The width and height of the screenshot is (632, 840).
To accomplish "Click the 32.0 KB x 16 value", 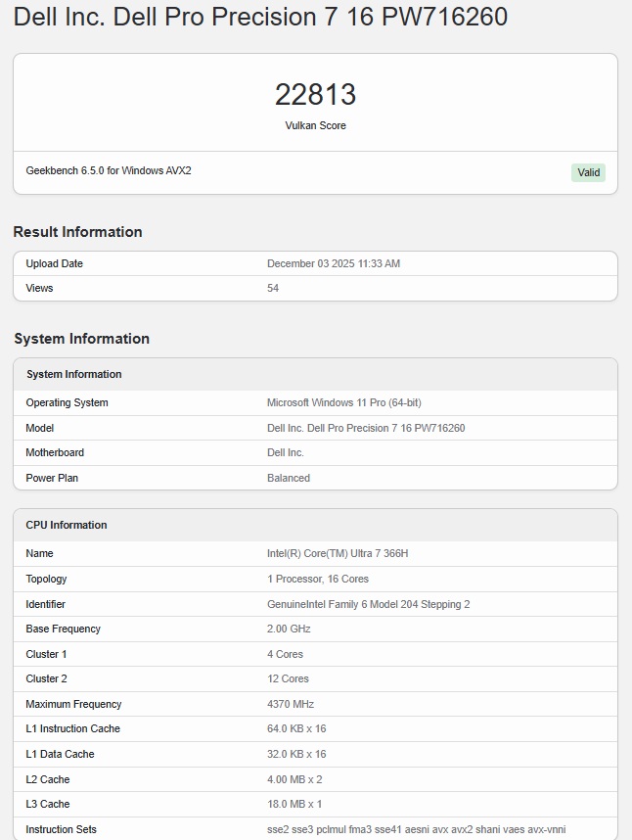I will tap(296, 754).
